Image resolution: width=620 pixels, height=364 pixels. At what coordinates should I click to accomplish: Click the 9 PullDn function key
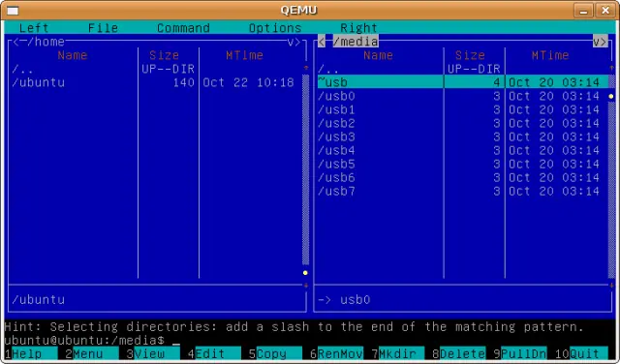pos(520,353)
